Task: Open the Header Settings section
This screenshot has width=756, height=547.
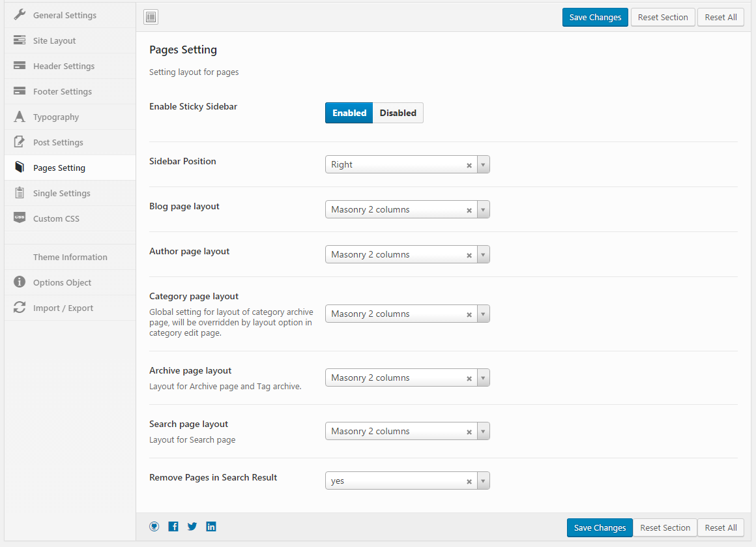Action: [64, 66]
